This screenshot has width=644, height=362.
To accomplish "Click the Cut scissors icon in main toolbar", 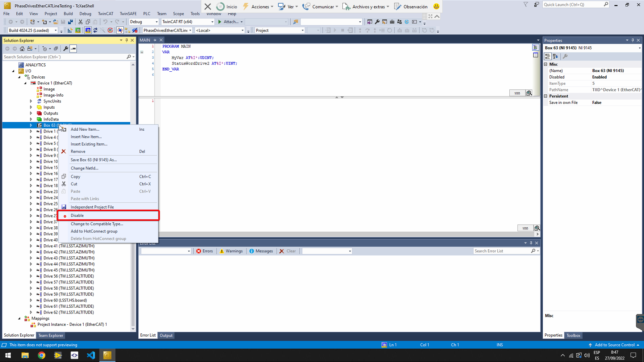I will point(80,22).
